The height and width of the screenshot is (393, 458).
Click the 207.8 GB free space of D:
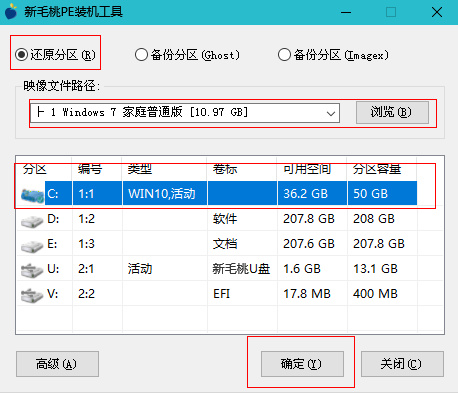tap(309, 219)
